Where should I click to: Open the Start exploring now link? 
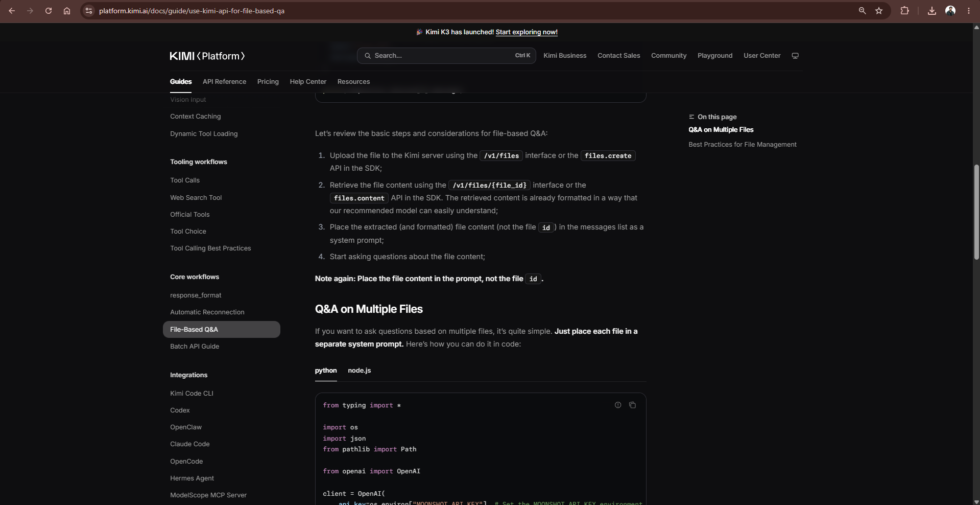coord(527,32)
